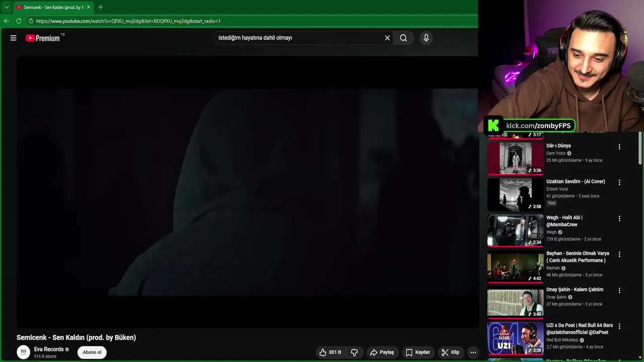Click the main video player area
Viewport: 644px width, 362px height.
[x=248, y=192]
